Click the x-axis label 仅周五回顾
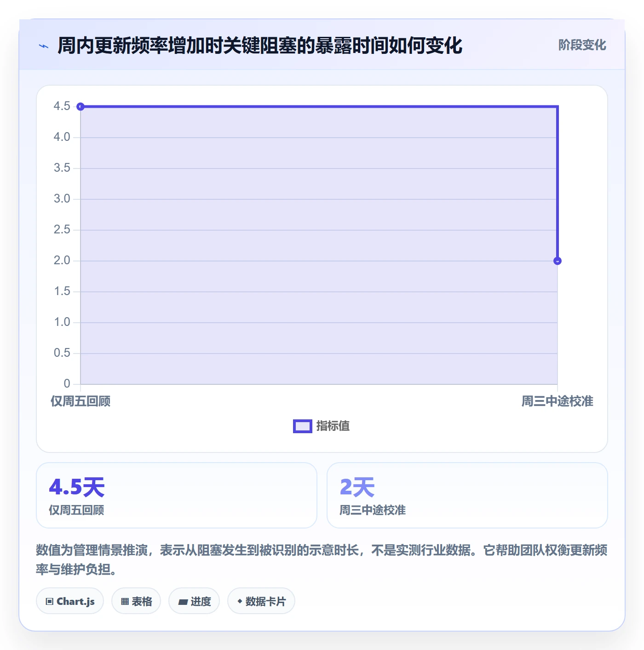644x650 pixels. pyautogui.click(x=80, y=401)
